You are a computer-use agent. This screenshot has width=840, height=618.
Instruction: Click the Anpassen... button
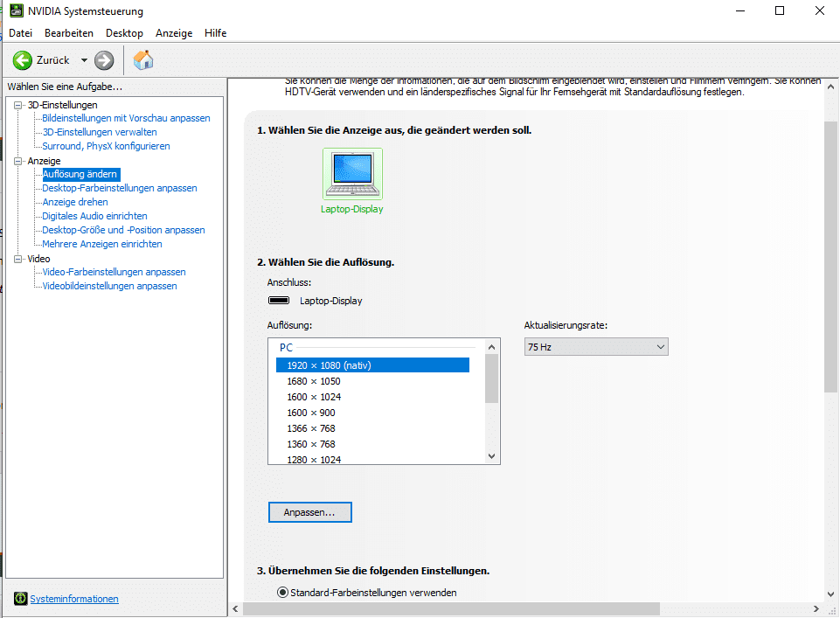[310, 512]
